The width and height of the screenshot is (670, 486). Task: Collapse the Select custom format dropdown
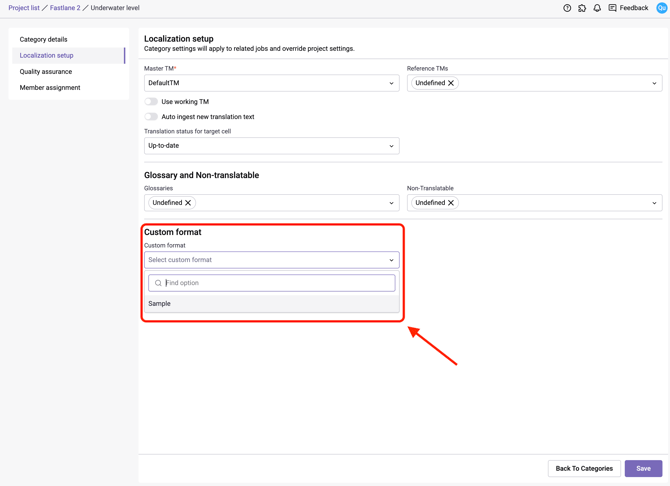pyautogui.click(x=391, y=260)
